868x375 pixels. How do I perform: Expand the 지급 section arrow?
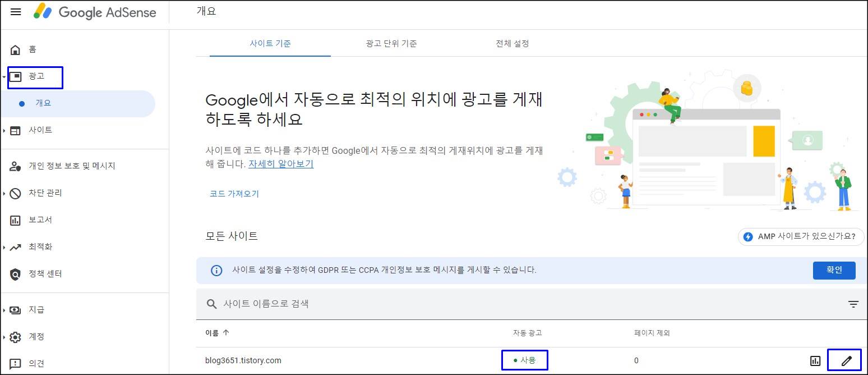pos(4,310)
